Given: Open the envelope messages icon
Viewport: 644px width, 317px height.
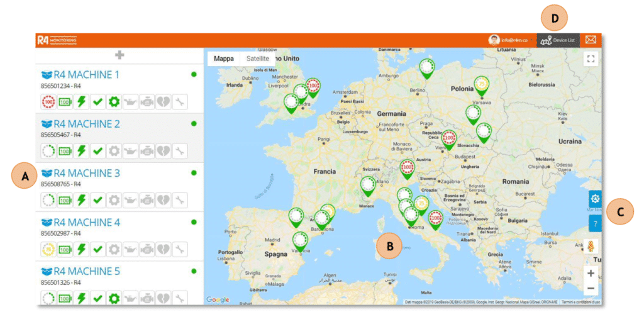Looking at the screenshot, I should coord(591,40).
